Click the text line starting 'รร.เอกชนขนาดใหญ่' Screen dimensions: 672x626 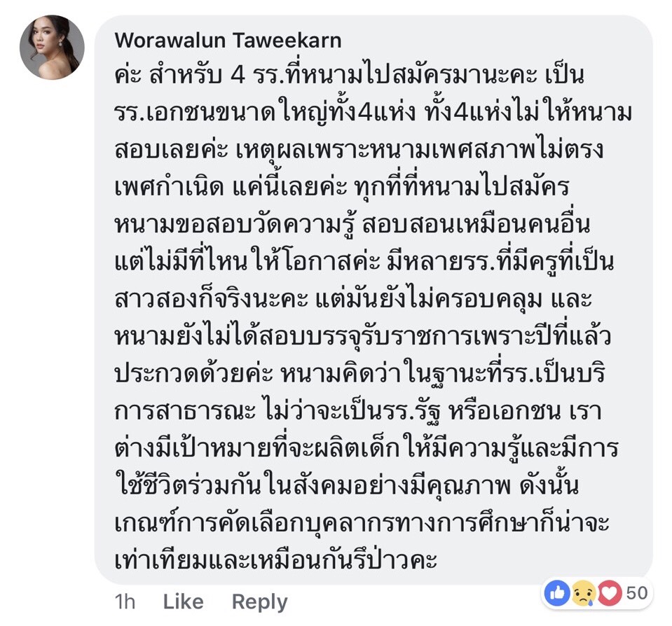pyautogui.click(x=373, y=113)
